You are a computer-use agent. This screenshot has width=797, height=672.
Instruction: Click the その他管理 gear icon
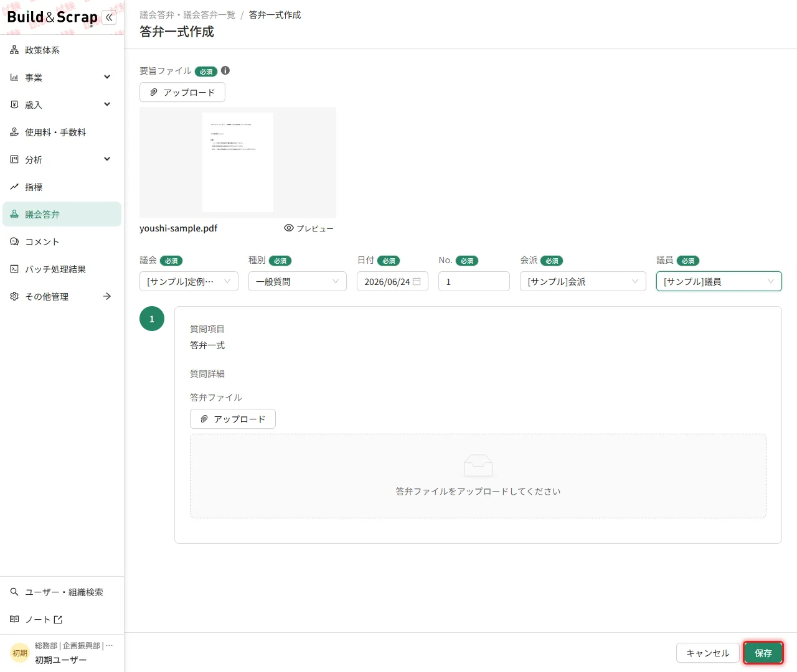coord(14,296)
